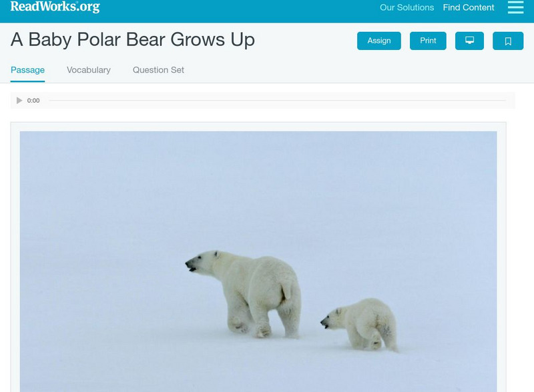Open the Question Set tab
The height and width of the screenshot is (392, 534).
(158, 70)
